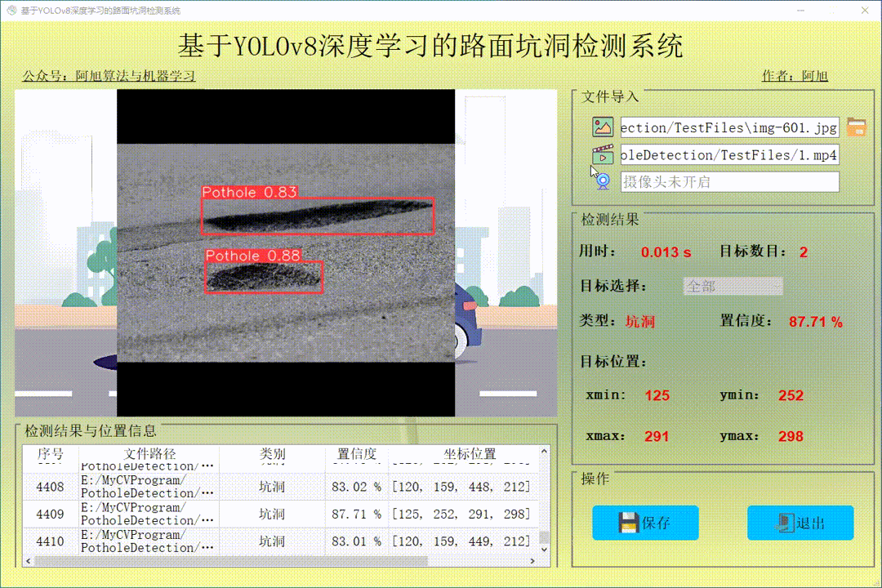This screenshot has width=882, height=588.
Task: Click the 摄像头未开启 camera status field
Action: tap(730, 181)
